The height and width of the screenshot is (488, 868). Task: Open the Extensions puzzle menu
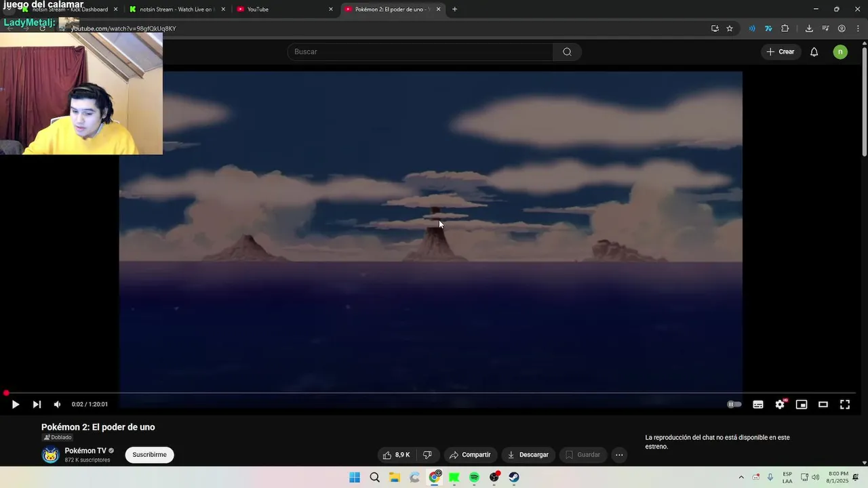(785, 28)
